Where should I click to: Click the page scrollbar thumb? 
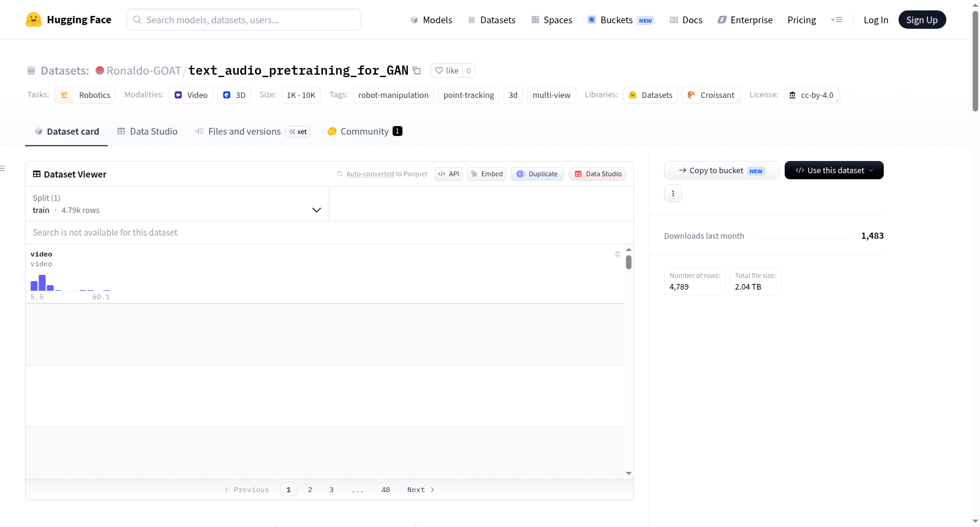(975, 61)
